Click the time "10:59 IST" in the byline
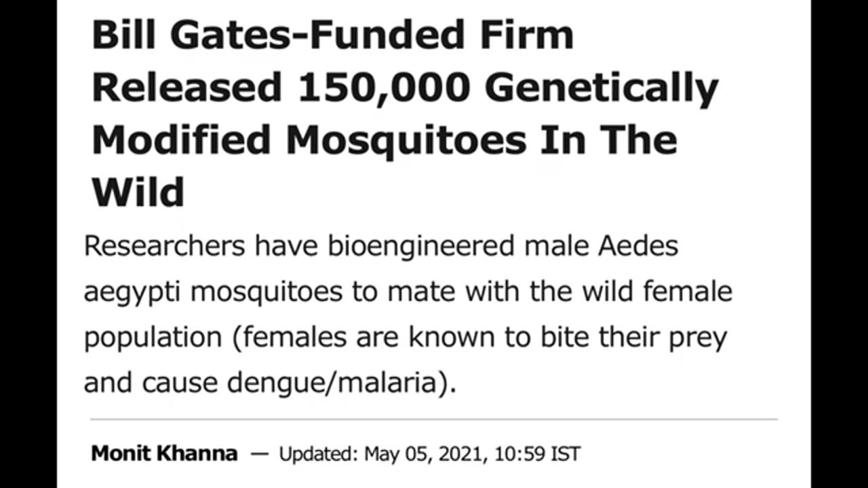This screenshot has height=488, width=868. pyautogui.click(x=538, y=453)
